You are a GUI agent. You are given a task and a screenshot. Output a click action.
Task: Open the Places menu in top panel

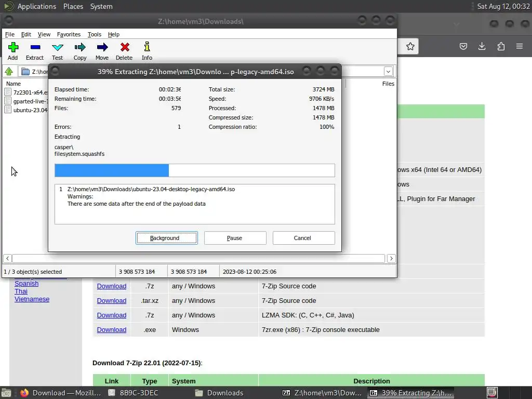tap(73, 6)
